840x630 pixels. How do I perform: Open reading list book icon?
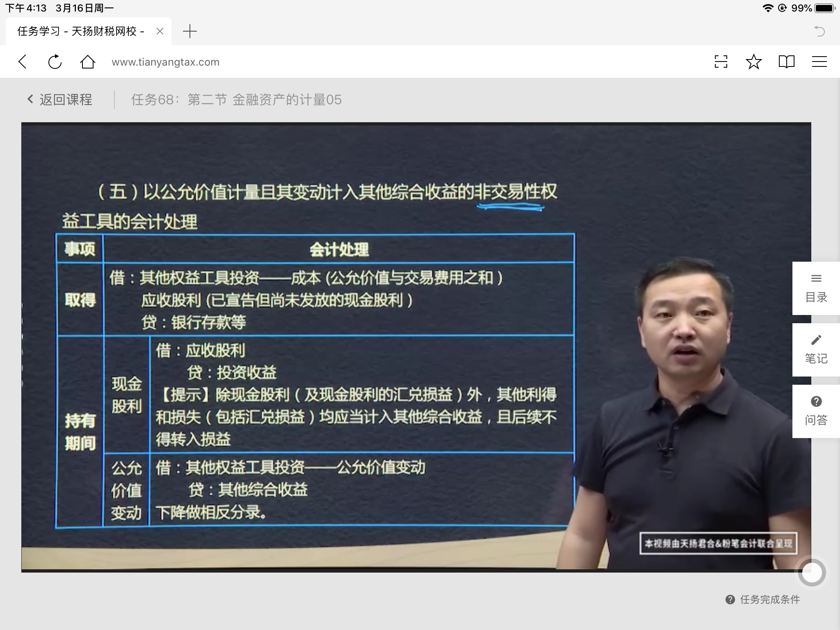[x=786, y=62]
